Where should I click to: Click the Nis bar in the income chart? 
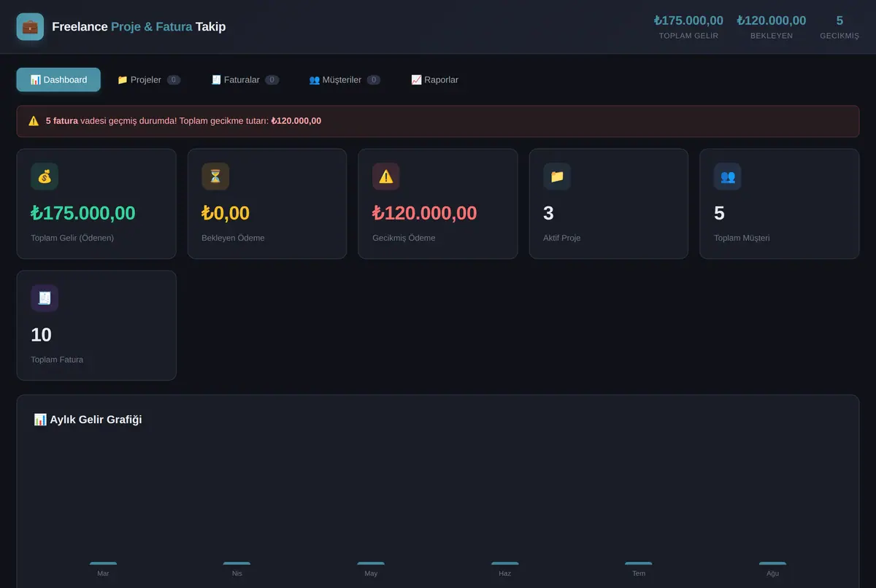click(237, 563)
